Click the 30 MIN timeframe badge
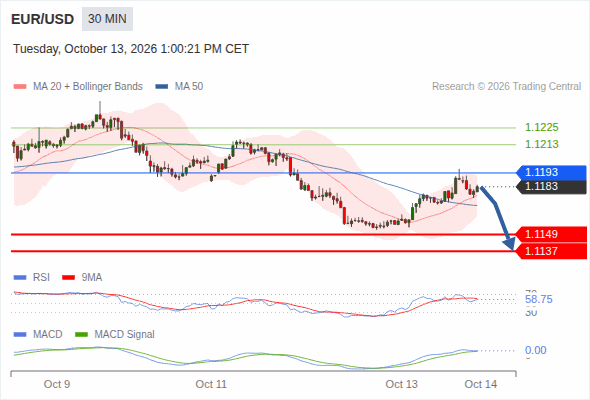The height and width of the screenshot is (400, 590). click(x=107, y=19)
